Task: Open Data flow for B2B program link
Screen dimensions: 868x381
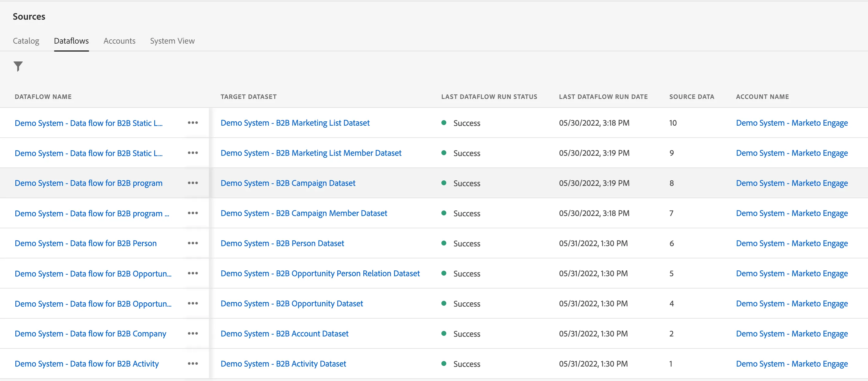Action: click(89, 183)
